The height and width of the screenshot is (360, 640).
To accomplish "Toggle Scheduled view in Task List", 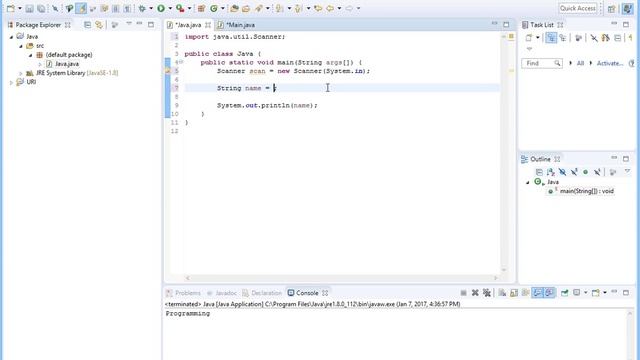I will [x=563, y=38].
